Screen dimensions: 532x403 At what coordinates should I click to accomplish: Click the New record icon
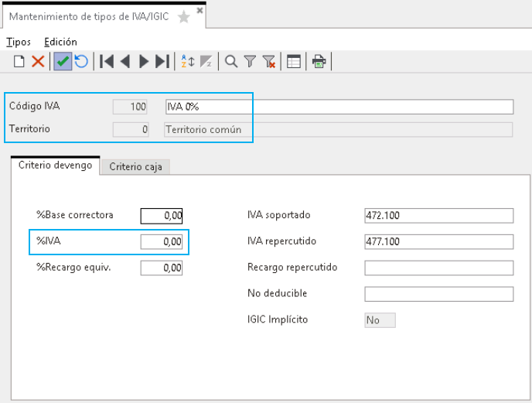tap(19, 61)
